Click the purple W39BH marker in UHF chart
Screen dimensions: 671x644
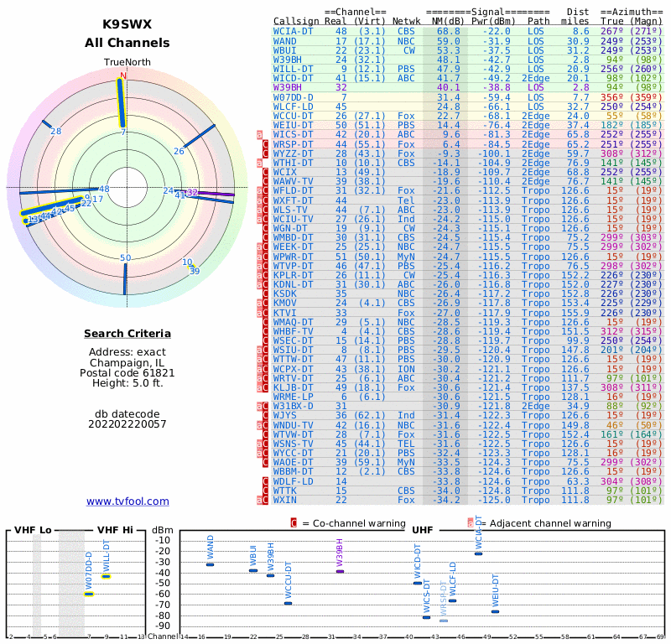341,571
